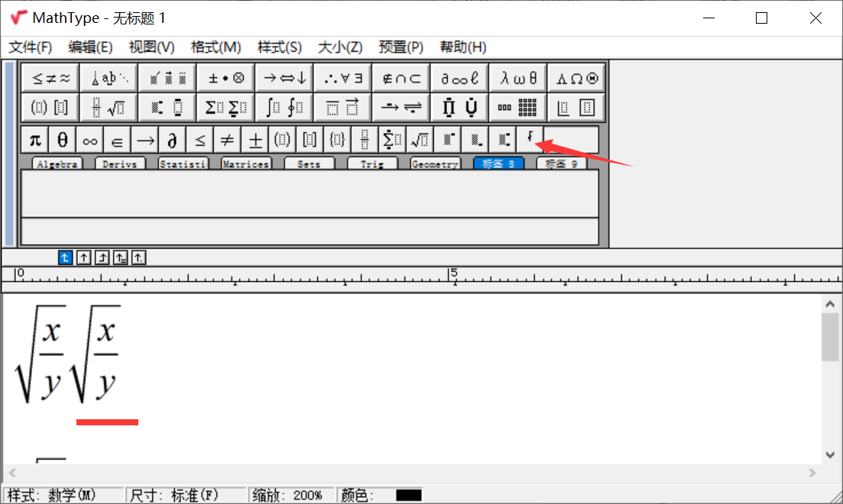843x504 pixels.
Task: Select the right-justified tab stop button
Action: click(102, 258)
